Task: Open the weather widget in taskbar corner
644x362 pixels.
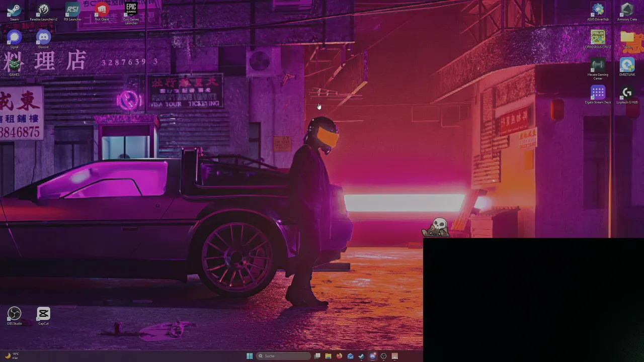Action: pyautogui.click(x=12, y=356)
